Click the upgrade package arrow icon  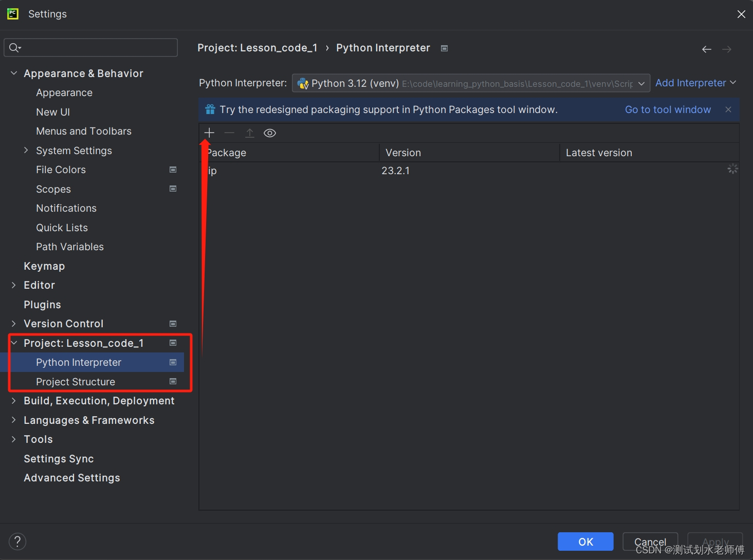coord(250,133)
